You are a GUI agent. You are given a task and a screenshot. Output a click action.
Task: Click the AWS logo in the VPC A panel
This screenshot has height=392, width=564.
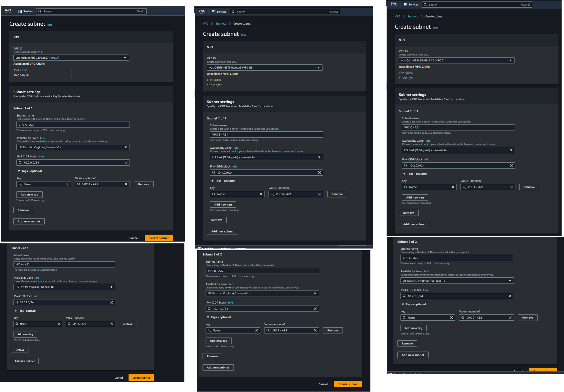tap(8, 11)
